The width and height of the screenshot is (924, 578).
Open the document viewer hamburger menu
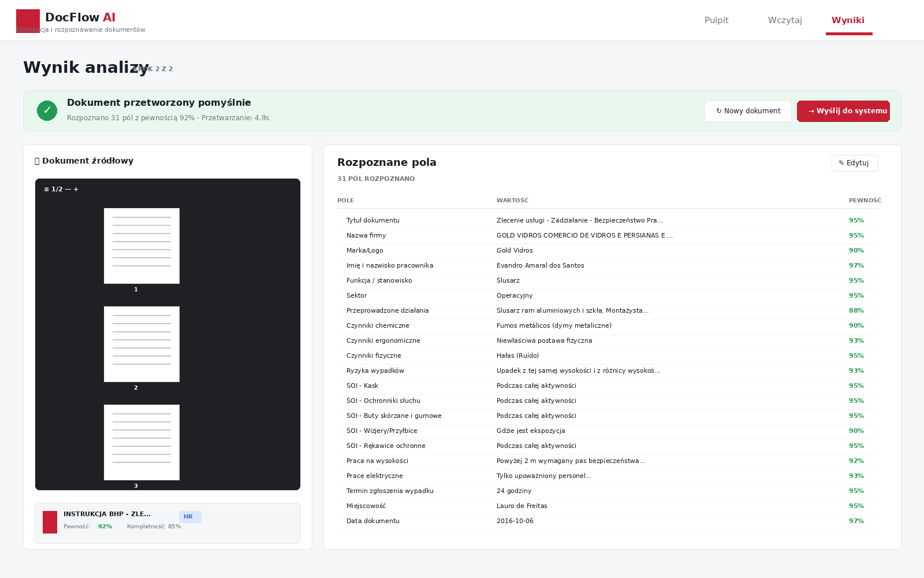(x=46, y=190)
